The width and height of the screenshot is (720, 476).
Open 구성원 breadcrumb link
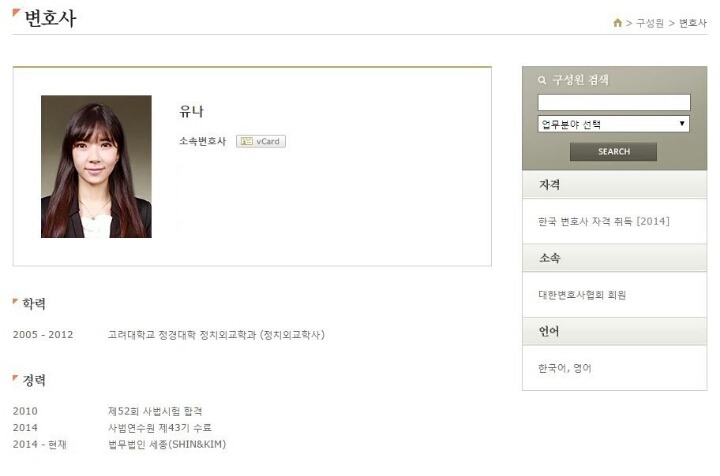(x=650, y=23)
